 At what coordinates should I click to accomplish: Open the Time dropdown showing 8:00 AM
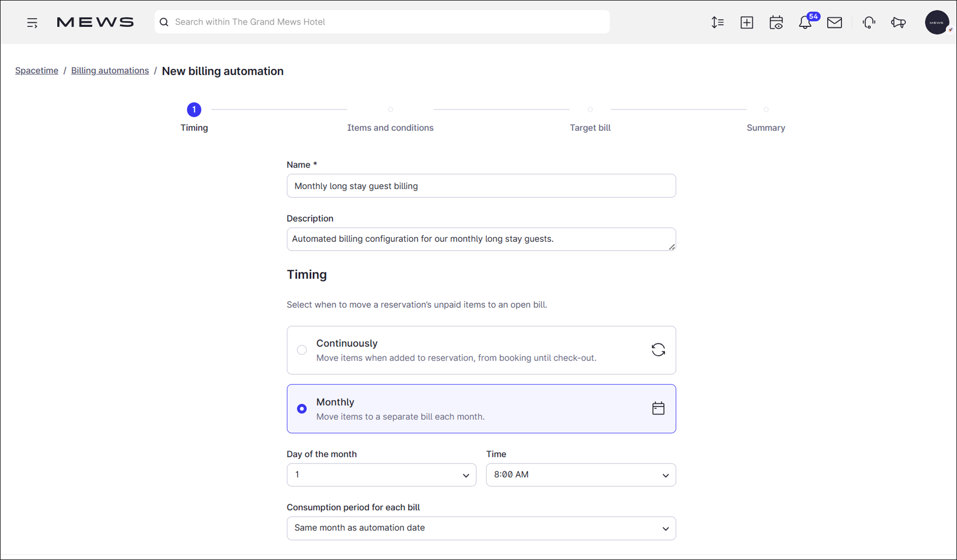tap(581, 475)
